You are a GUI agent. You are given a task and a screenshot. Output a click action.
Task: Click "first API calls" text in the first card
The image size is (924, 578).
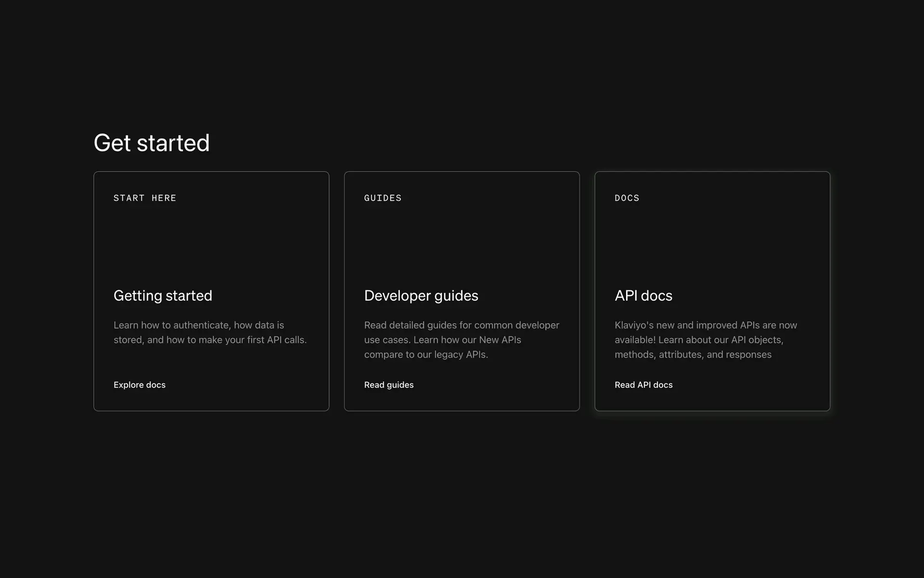coord(276,340)
